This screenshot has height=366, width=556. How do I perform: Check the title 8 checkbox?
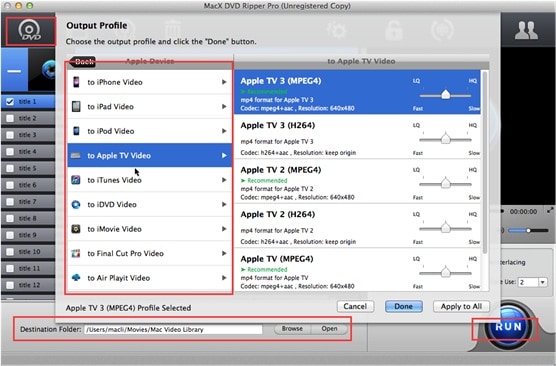10,218
